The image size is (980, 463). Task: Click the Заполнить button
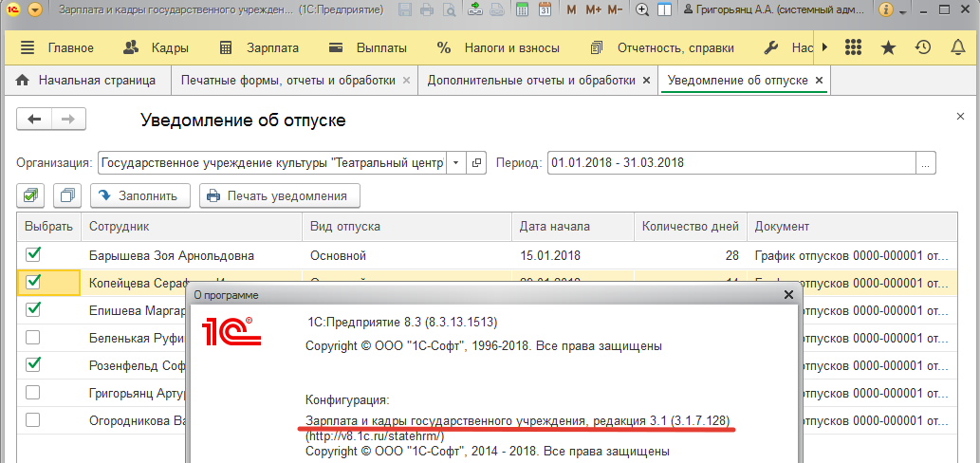140,195
